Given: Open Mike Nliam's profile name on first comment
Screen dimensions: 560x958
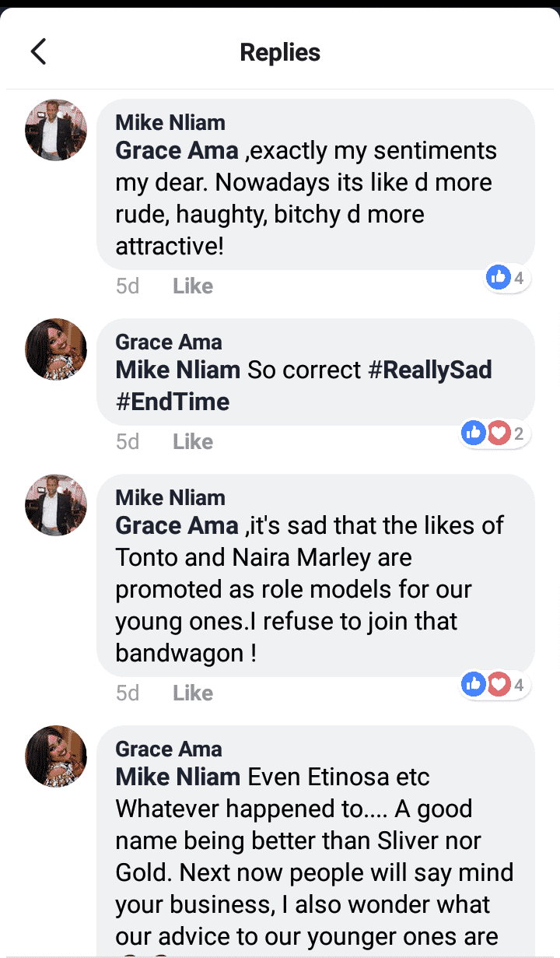Looking at the screenshot, I should (170, 123).
